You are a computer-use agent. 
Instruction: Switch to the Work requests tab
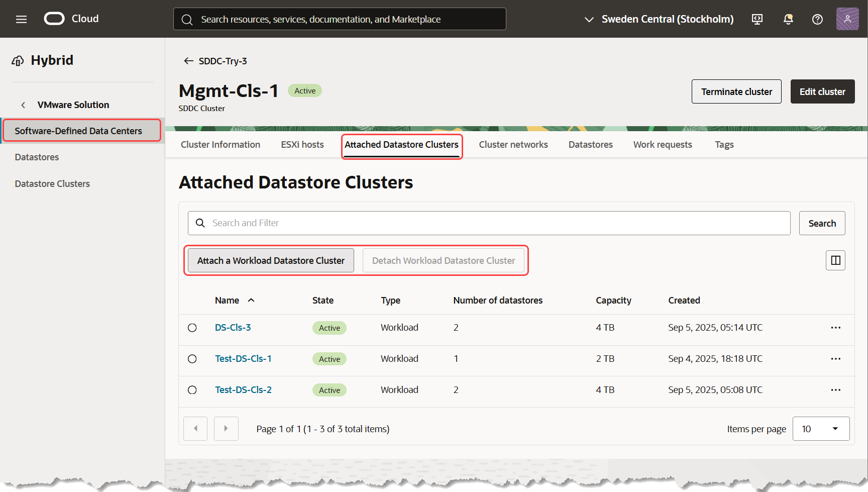coord(662,144)
